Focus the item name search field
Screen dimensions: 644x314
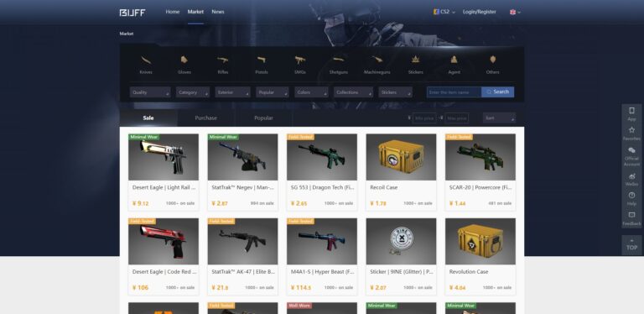(454, 92)
